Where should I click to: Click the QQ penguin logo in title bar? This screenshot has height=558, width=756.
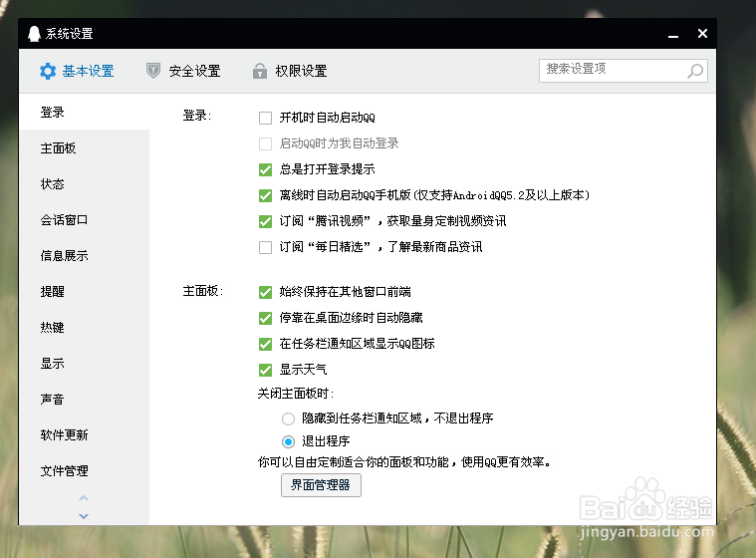tap(34, 34)
